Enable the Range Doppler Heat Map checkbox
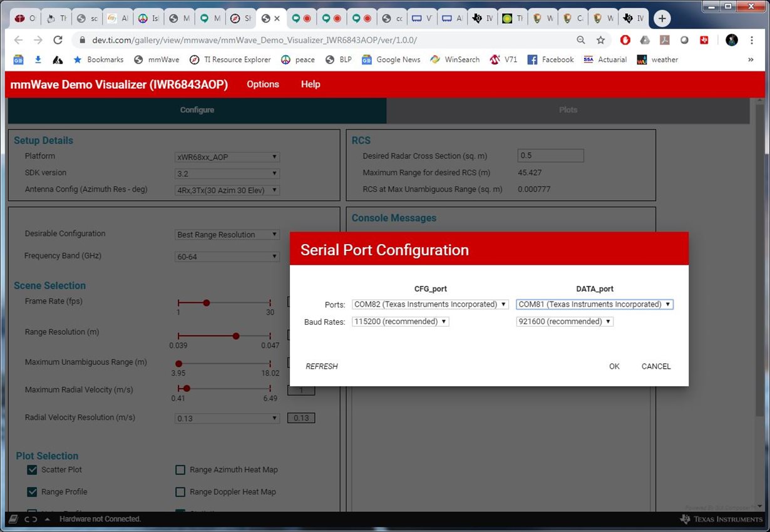The image size is (770, 532). pos(180,492)
